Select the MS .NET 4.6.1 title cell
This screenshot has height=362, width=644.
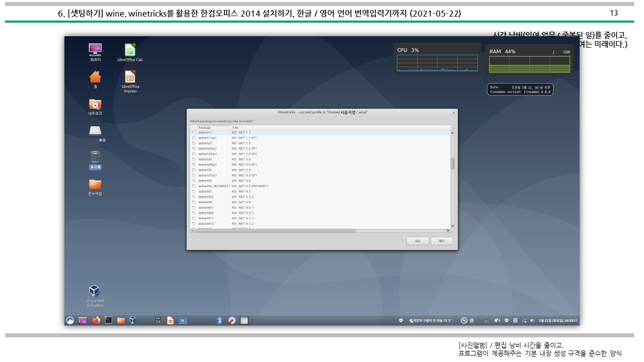[243, 207]
